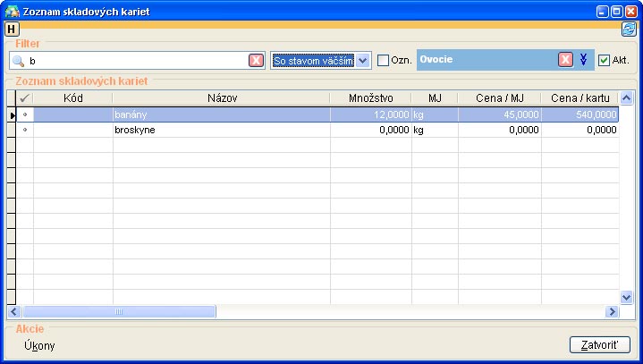The image size is (643, 364).
Task: Clear the search text with red X
Action: click(x=256, y=60)
